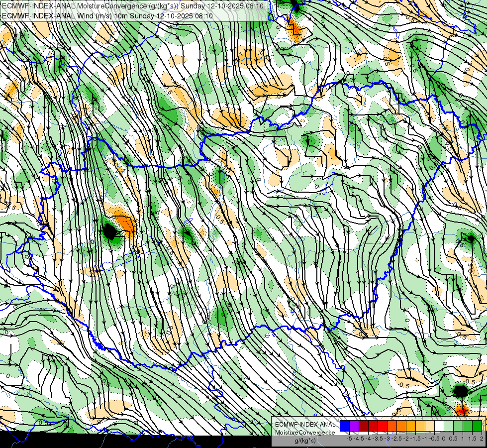Viewport: 487px width, 448px height.
Task: Select the darkest green legend swatch
Action: coord(477,426)
